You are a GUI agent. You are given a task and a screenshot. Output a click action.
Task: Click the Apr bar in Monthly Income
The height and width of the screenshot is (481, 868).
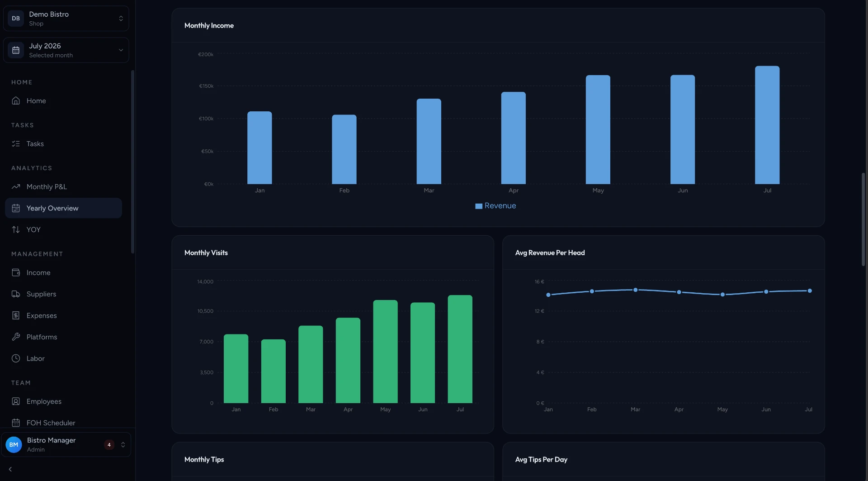pos(513,138)
